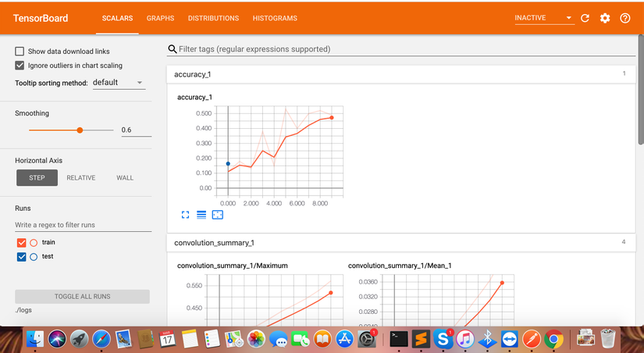Open Trash in the dock
The width and height of the screenshot is (644, 353).
point(608,339)
